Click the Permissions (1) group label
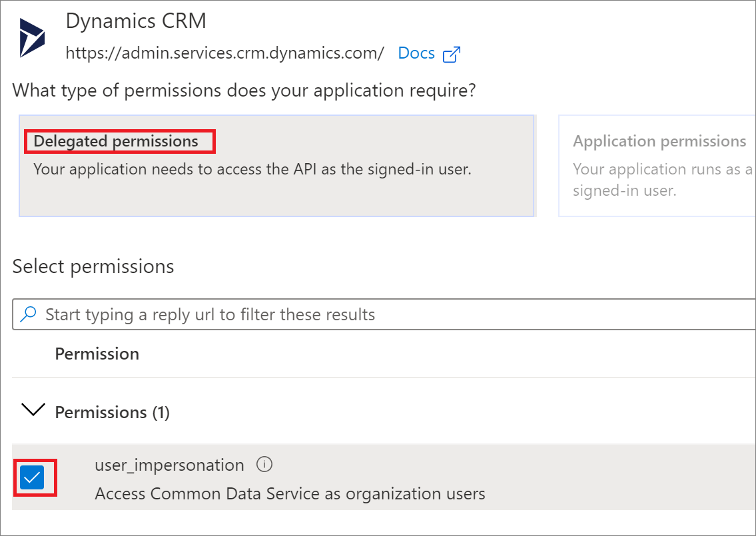Screen dimensions: 756x536 click(x=113, y=413)
